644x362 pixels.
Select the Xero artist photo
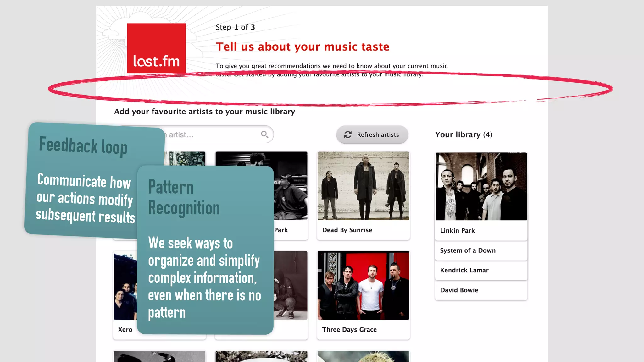(x=125, y=285)
